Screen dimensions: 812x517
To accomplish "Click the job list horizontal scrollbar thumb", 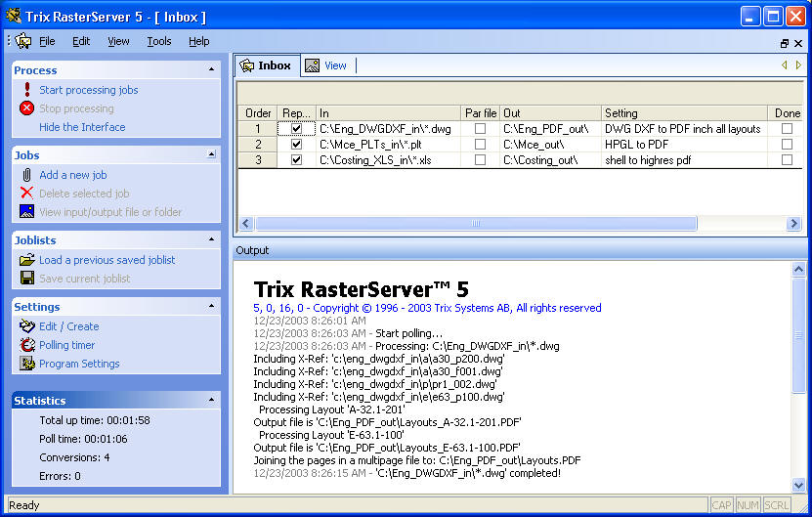I will (x=476, y=223).
